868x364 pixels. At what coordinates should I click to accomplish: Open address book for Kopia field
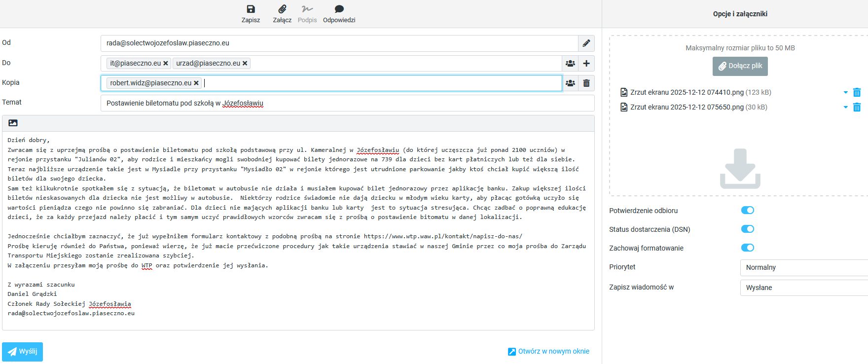pos(570,83)
